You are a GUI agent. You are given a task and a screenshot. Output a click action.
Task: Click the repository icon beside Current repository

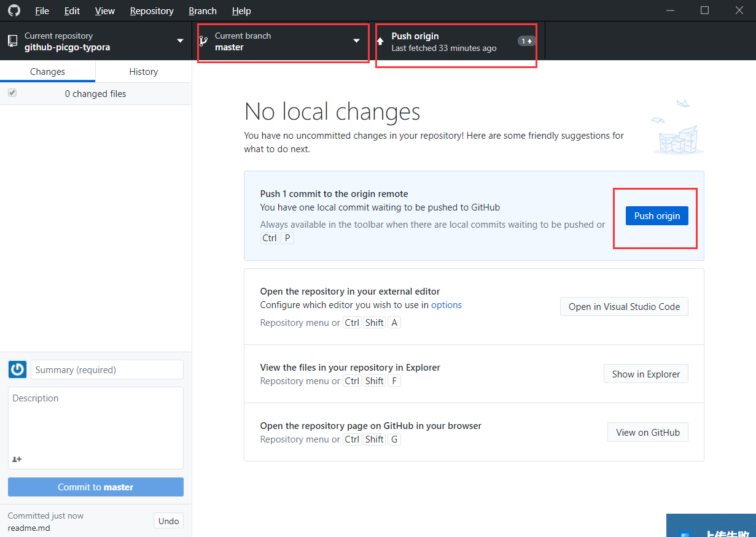[12, 41]
